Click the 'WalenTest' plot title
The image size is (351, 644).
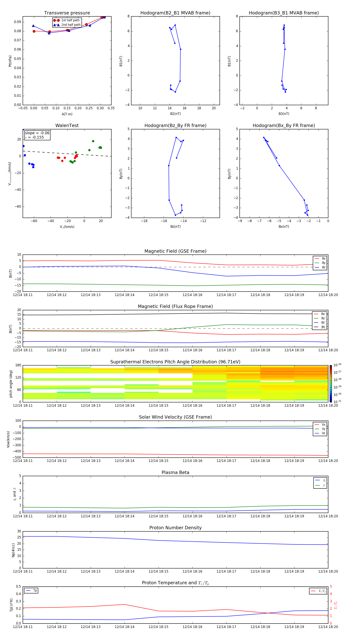(67, 125)
